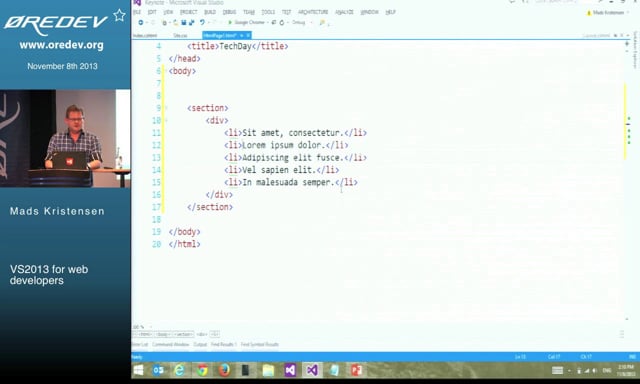Click the Save toolbar icon
This screenshot has width=640, height=384.
[x=184, y=22]
